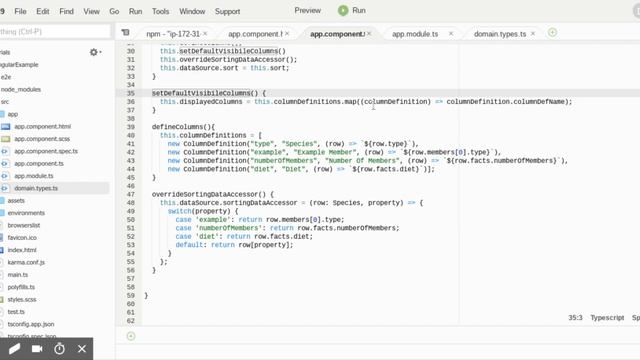Click the tab list icon left of tabs

[125, 32]
